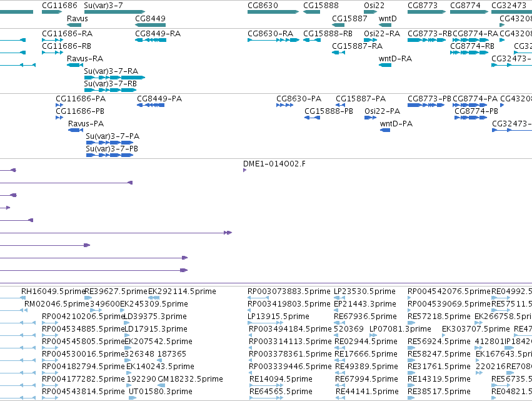Screen dimensions: 532x401
Task: Click the RE14094.5prime EST feature
Action: coord(266,385)
